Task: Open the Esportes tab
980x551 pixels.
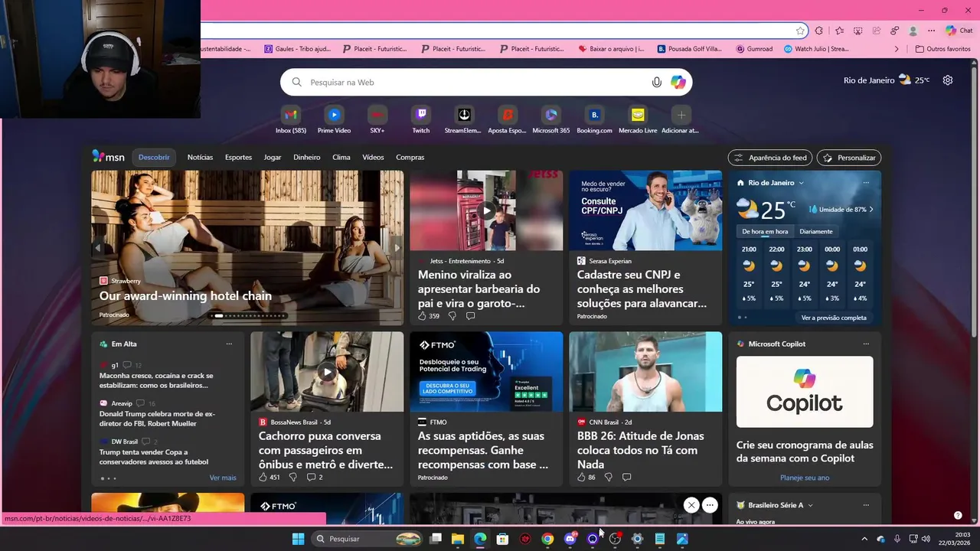Action: [x=238, y=157]
